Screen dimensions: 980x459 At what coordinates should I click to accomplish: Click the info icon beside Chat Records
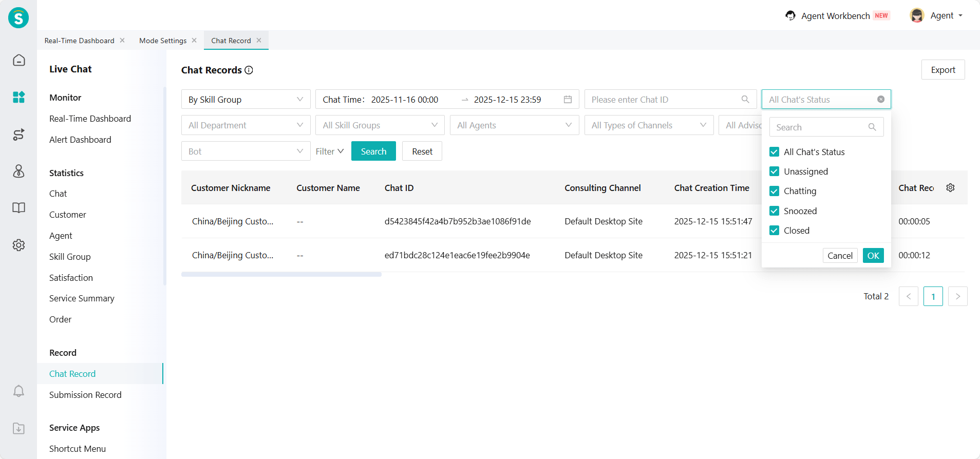pos(249,70)
